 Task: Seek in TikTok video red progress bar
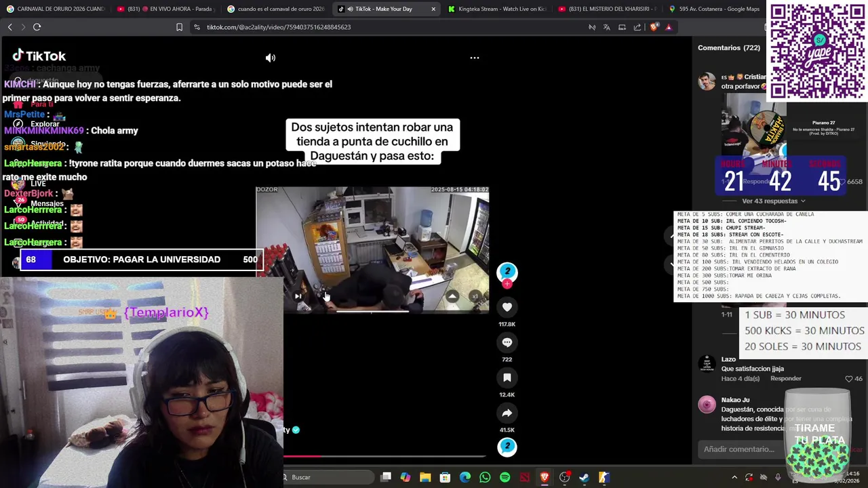pyautogui.click(x=385, y=456)
